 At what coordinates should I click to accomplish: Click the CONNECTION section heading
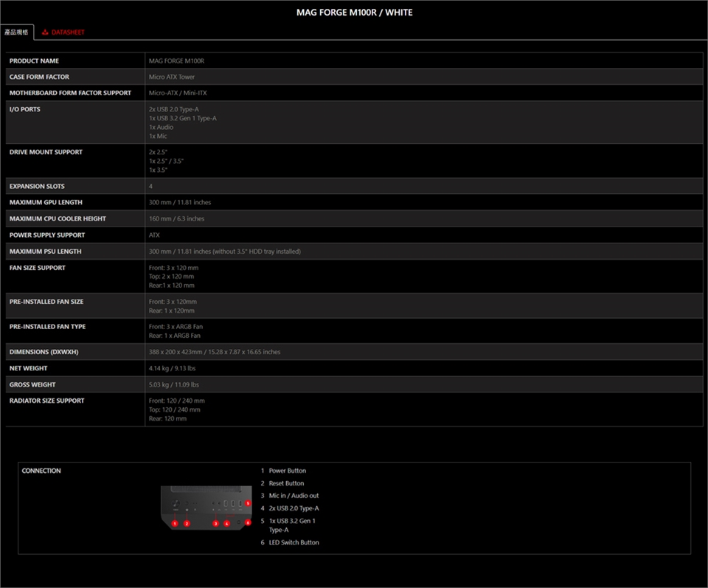tap(41, 471)
